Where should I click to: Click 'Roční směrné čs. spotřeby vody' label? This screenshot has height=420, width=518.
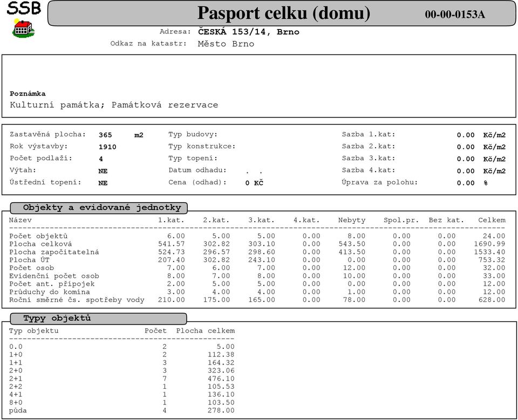[77, 300]
